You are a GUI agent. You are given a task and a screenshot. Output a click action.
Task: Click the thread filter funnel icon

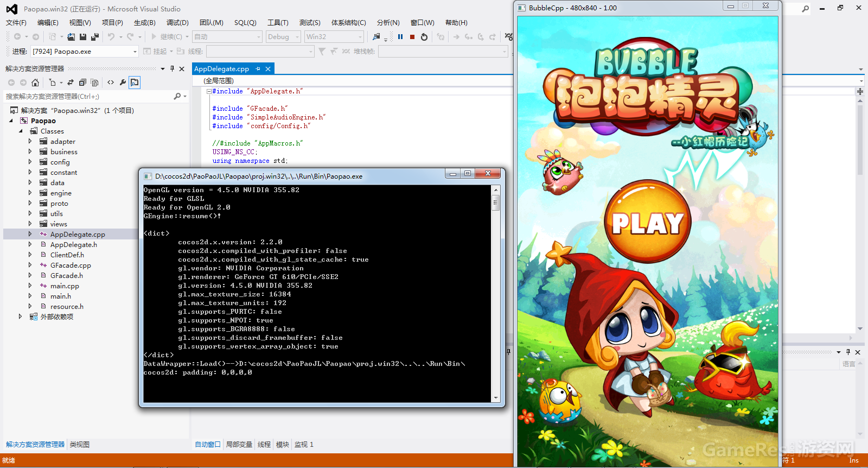click(x=322, y=51)
